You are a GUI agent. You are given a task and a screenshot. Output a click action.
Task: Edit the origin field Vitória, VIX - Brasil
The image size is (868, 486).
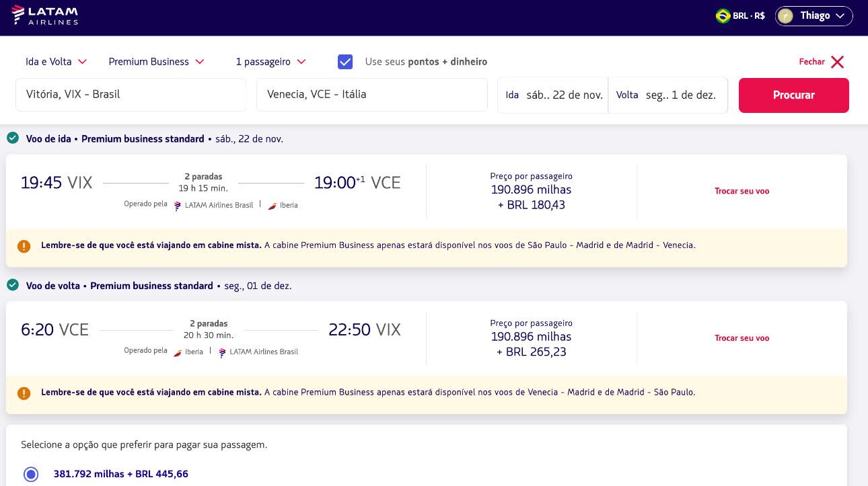[x=131, y=95]
